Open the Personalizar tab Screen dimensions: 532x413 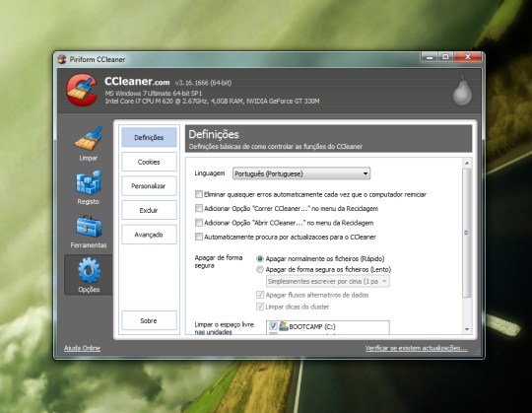point(149,186)
